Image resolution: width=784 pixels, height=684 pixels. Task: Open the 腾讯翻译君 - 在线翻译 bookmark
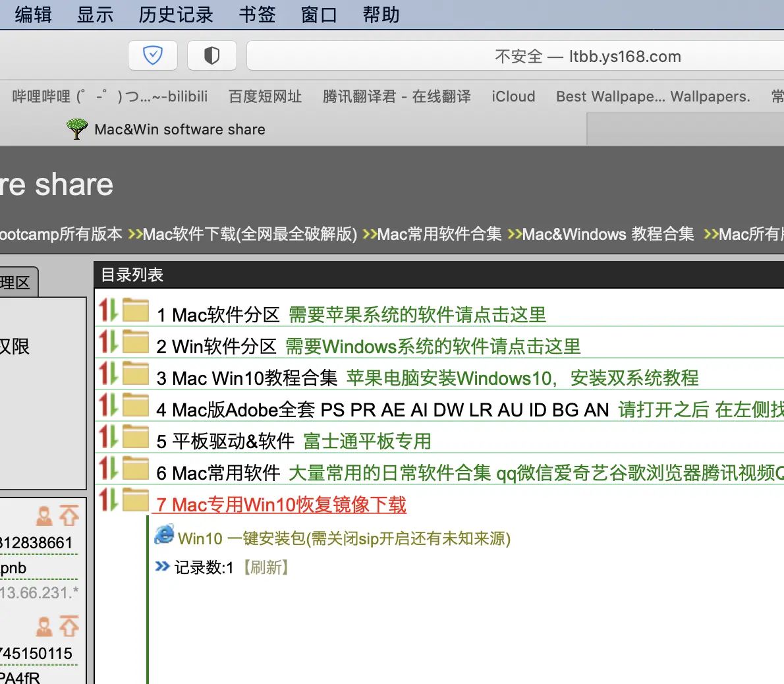click(x=397, y=96)
